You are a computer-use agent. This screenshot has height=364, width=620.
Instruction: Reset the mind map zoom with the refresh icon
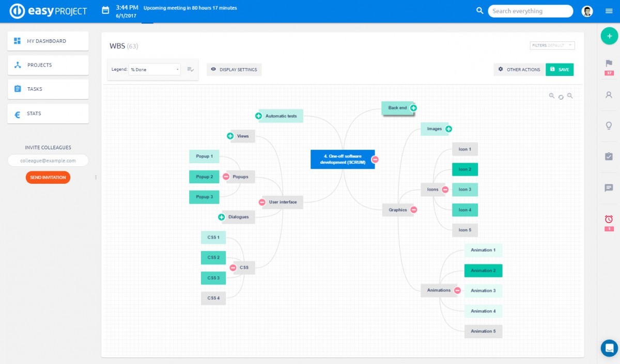click(x=561, y=97)
